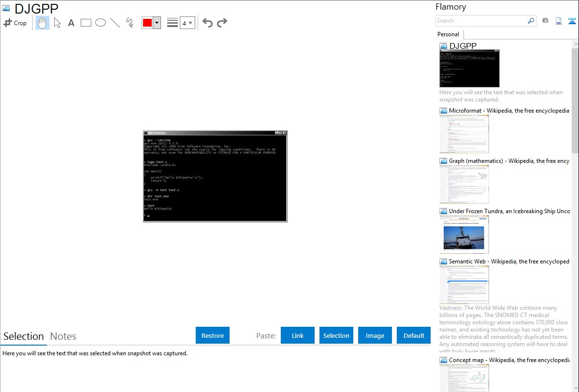
Task: Click the Restore button
Action: [213, 335]
